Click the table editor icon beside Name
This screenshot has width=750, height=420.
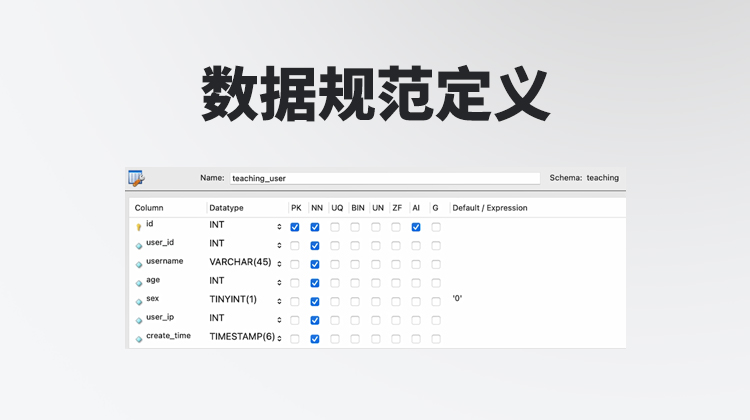coord(137,178)
